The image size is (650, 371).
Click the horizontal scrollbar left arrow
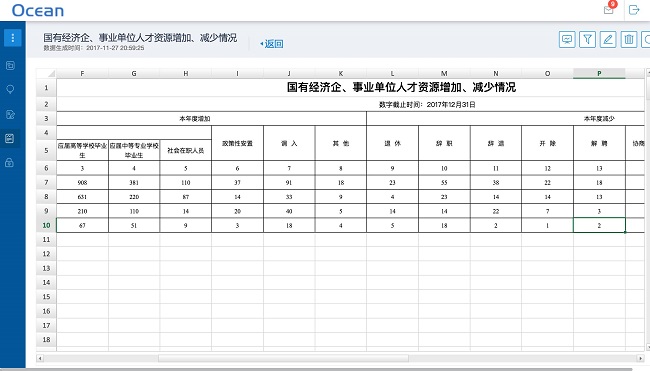(40, 358)
